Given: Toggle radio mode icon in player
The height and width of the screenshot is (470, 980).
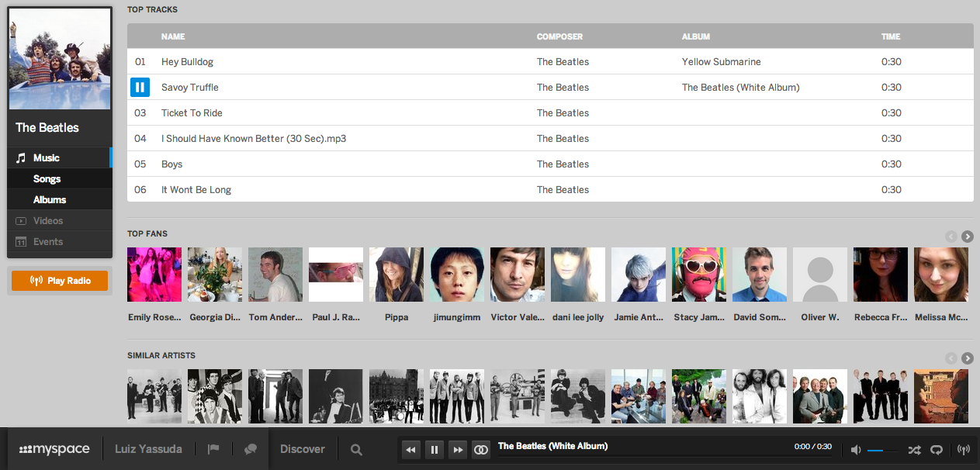Looking at the screenshot, I should 964,450.
